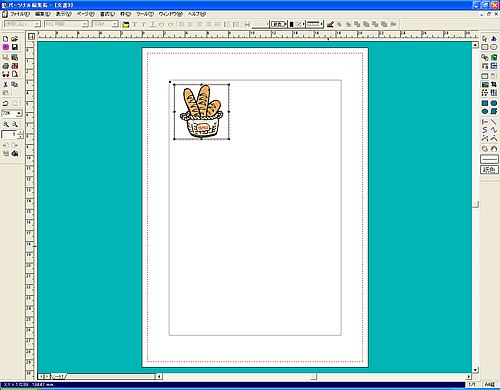
Task: Open the font size dropdown
Action: (x=115, y=24)
